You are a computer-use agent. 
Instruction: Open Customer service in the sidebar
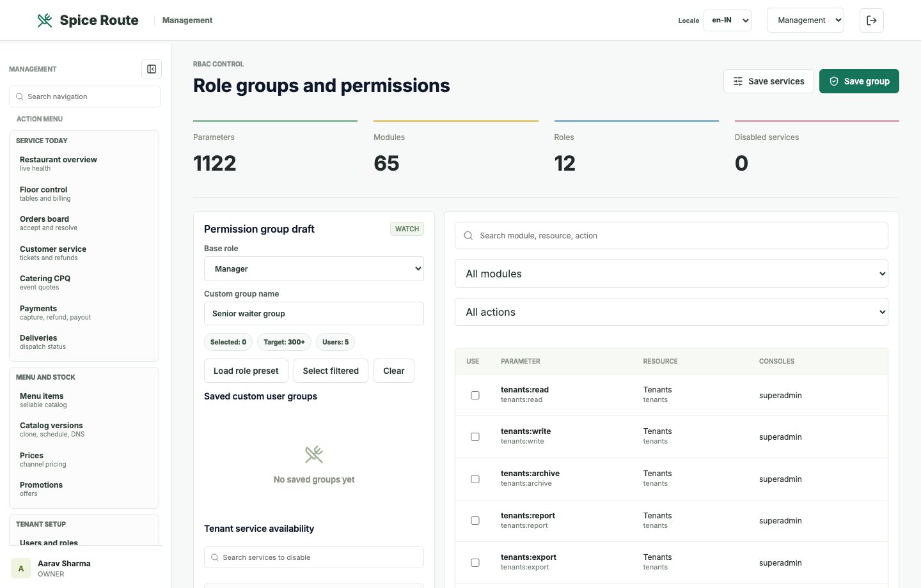click(84, 253)
